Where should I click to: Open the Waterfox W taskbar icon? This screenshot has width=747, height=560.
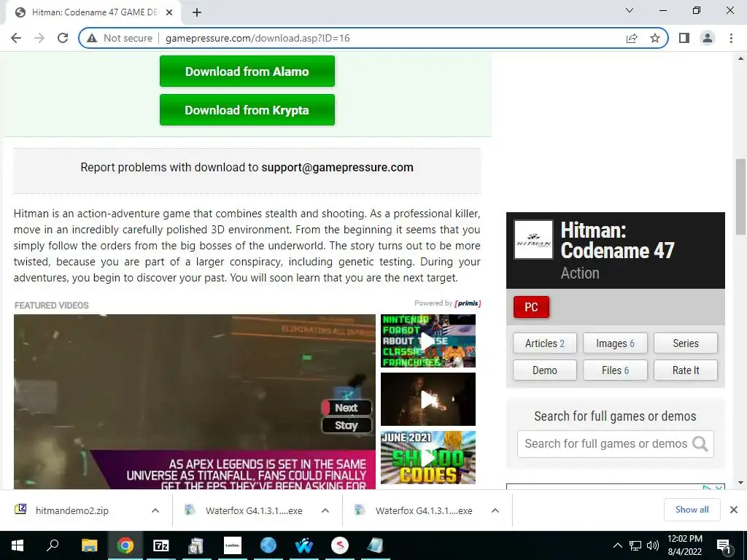pos(304,545)
